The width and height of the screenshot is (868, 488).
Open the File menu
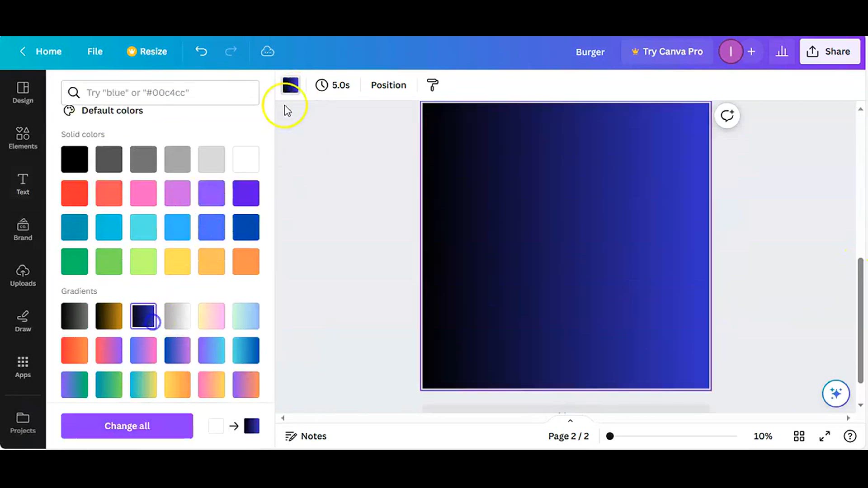coord(95,52)
